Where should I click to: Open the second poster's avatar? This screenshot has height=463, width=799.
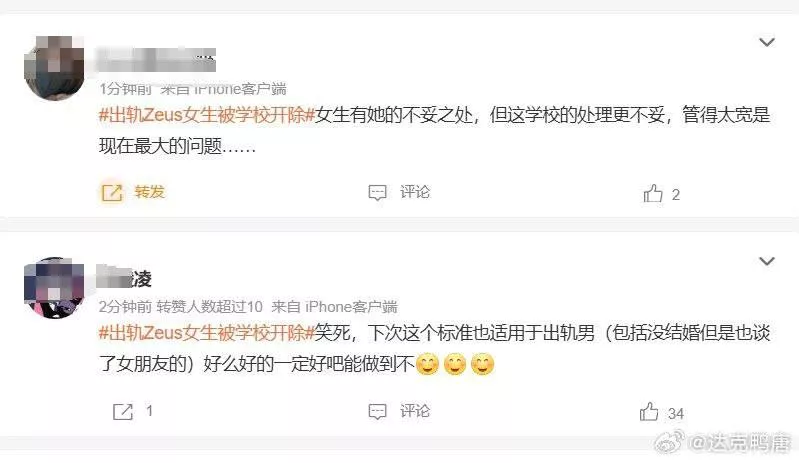point(55,288)
